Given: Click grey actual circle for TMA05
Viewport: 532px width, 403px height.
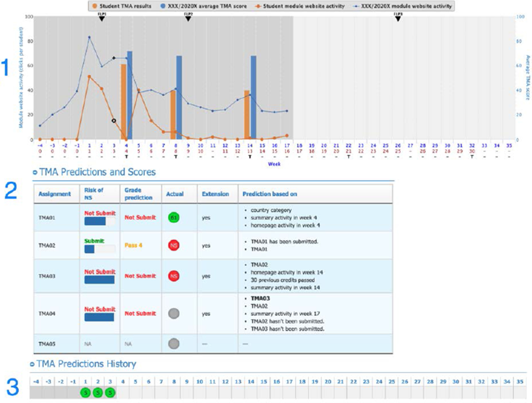Looking at the screenshot, I should pyautogui.click(x=174, y=344).
